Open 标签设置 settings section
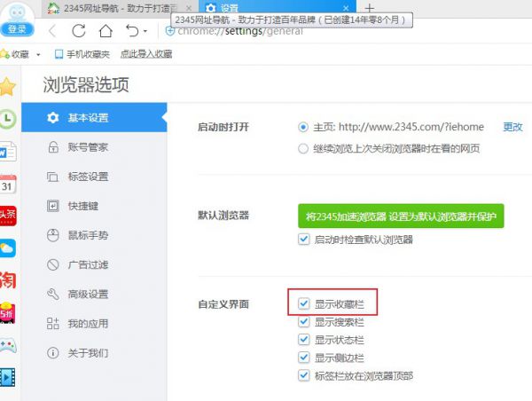This screenshot has height=401, width=532. pyautogui.click(x=94, y=177)
